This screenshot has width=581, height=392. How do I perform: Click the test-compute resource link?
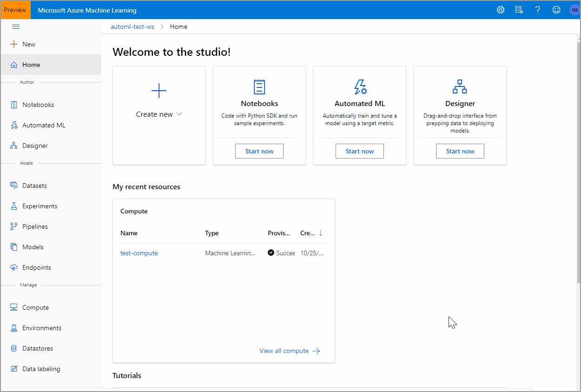coord(139,252)
